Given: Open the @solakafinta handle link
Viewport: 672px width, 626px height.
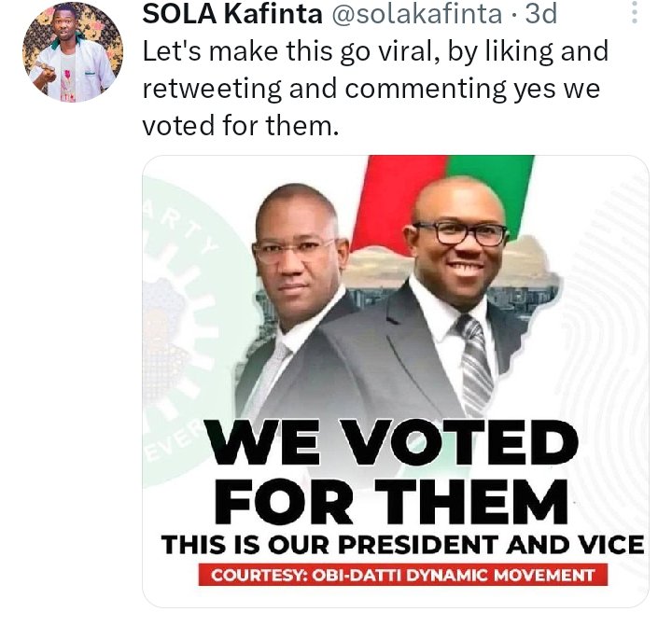Looking at the screenshot, I should (x=416, y=14).
